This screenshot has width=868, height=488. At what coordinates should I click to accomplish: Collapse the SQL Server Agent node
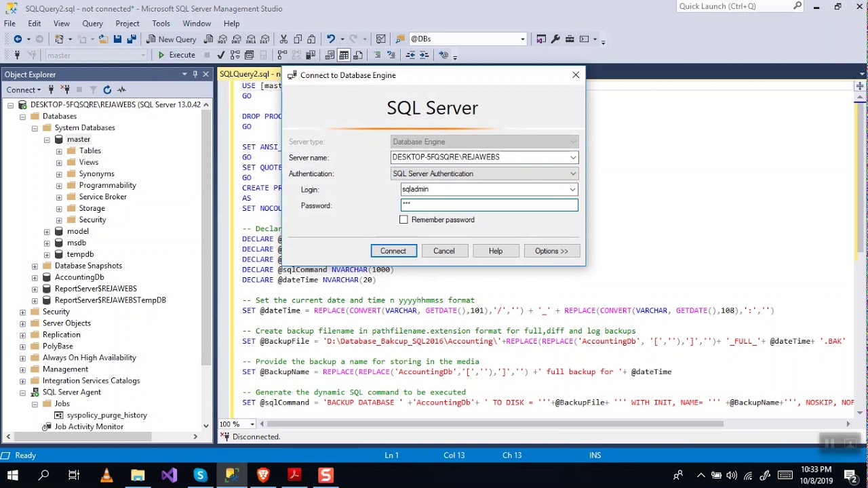tap(22, 392)
